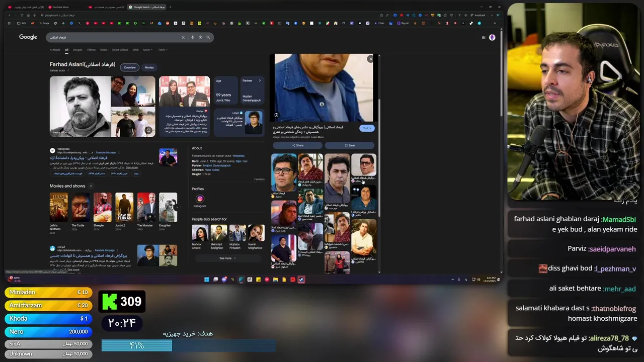The height and width of the screenshot is (362, 644).
Task: Open Hana Aslani children link
Action: click(212, 169)
